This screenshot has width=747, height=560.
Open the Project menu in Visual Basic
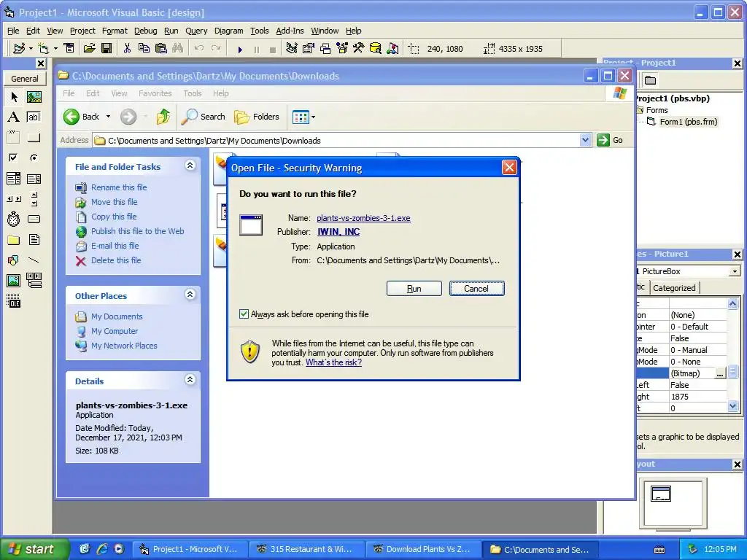82,31
